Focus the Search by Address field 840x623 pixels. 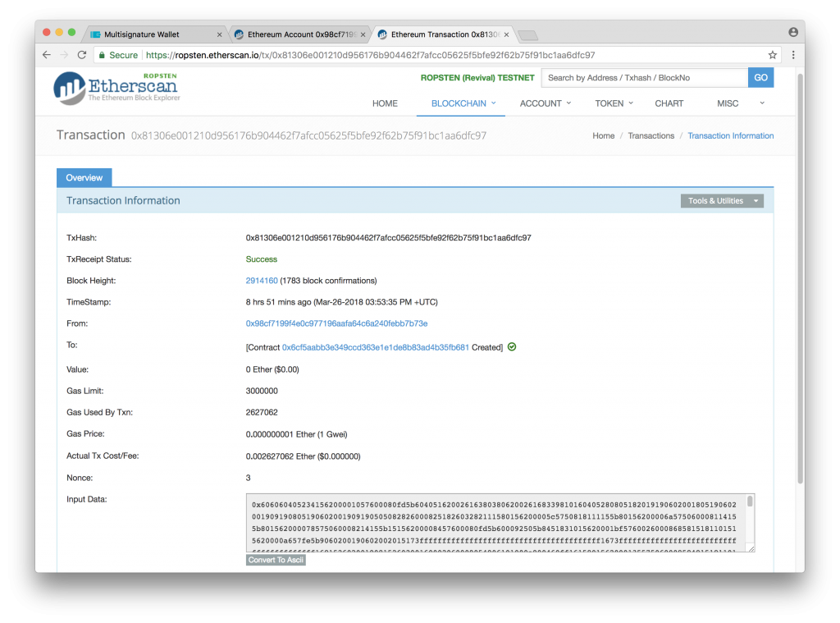[x=645, y=78]
